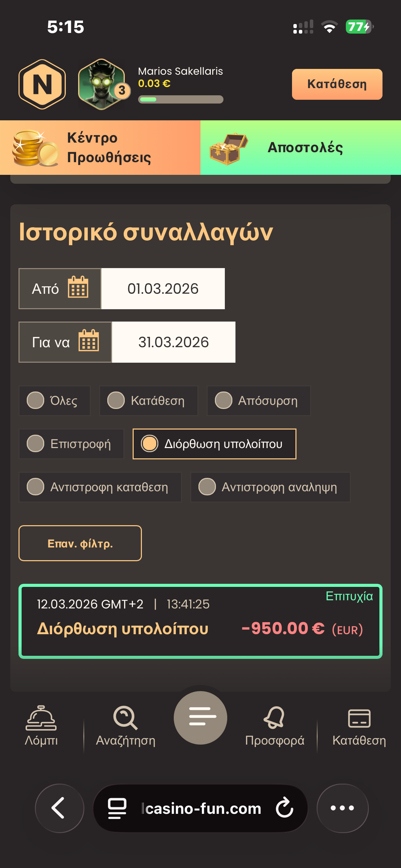Select the Όλες radio filter
This screenshot has width=401, height=868.
36,400
